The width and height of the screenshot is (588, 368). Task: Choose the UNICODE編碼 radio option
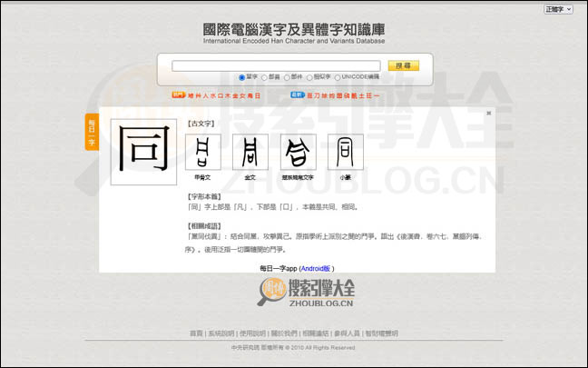[338, 77]
